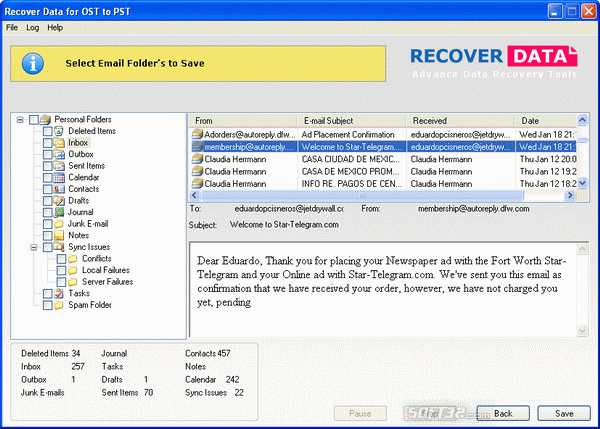Screen dimensions: 600x429
Task: Click the Junk E-mail folder icon
Action: coord(59,224)
